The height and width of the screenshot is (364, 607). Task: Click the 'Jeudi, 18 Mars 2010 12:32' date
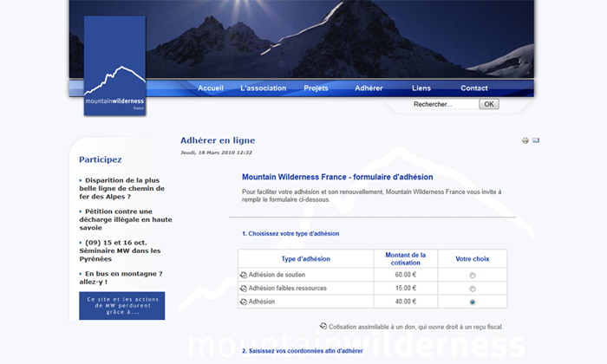coord(216,153)
